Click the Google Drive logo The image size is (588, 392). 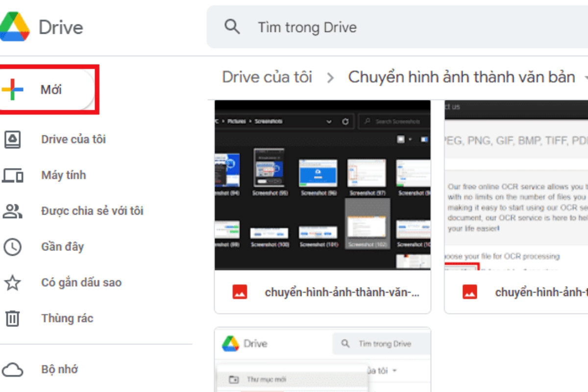[x=14, y=27]
